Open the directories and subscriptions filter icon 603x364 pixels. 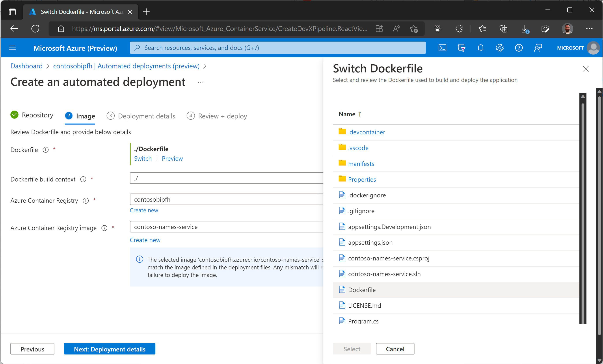461,48
